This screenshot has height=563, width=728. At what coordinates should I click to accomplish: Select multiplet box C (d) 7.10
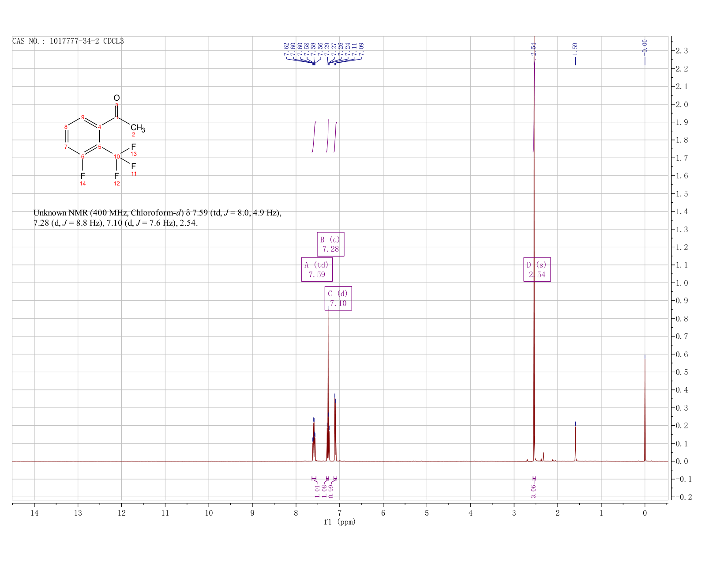pos(338,299)
